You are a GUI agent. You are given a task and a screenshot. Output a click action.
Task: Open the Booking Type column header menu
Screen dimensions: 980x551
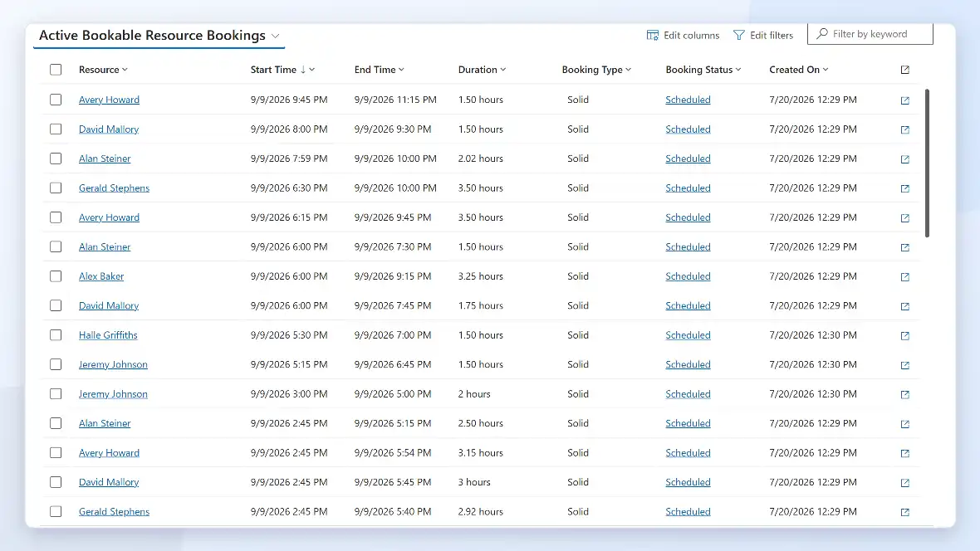pos(597,70)
